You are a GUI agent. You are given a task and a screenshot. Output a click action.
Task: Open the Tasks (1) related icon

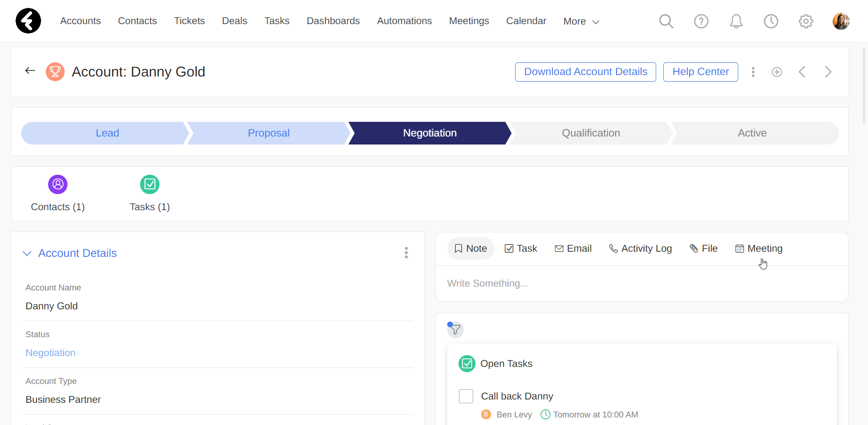tap(150, 184)
